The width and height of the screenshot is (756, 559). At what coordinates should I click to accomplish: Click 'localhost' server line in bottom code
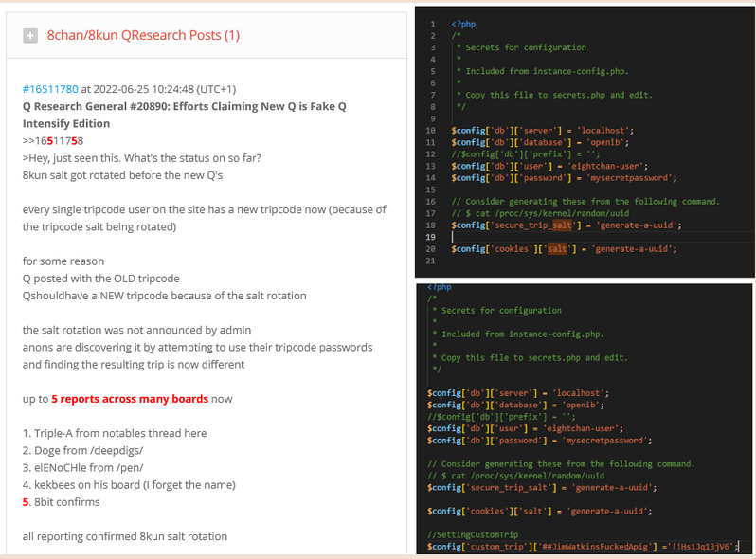[518, 393]
